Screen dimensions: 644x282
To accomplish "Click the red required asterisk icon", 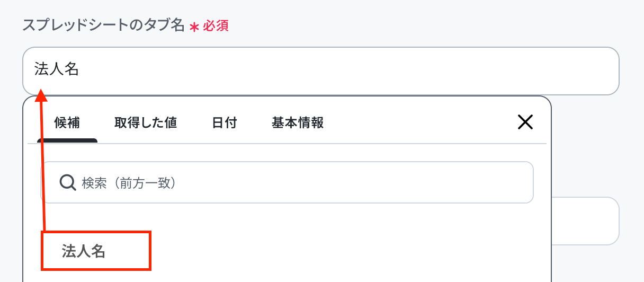I will (x=194, y=27).
